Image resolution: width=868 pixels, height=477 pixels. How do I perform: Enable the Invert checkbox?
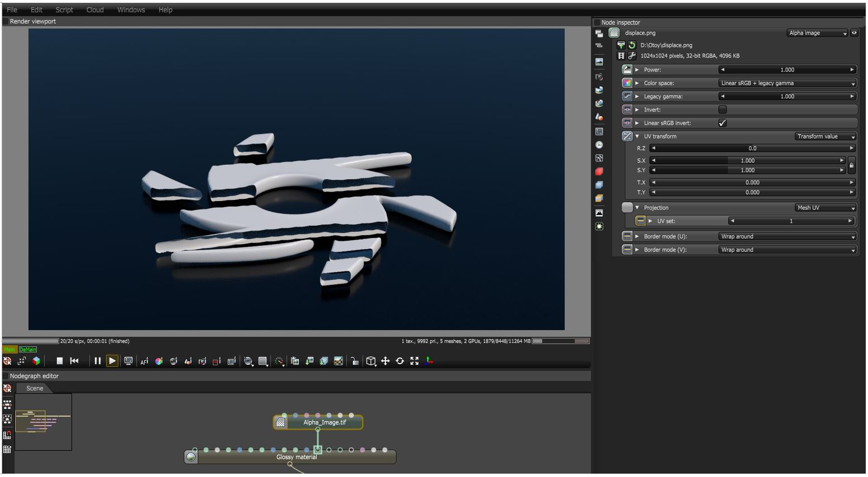pos(723,109)
